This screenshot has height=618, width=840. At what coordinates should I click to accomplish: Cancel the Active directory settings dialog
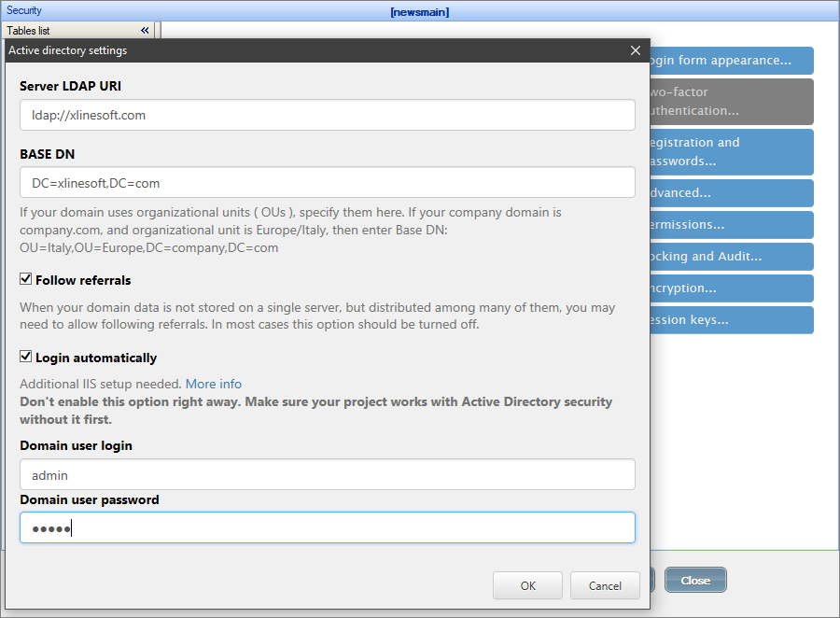point(605,585)
